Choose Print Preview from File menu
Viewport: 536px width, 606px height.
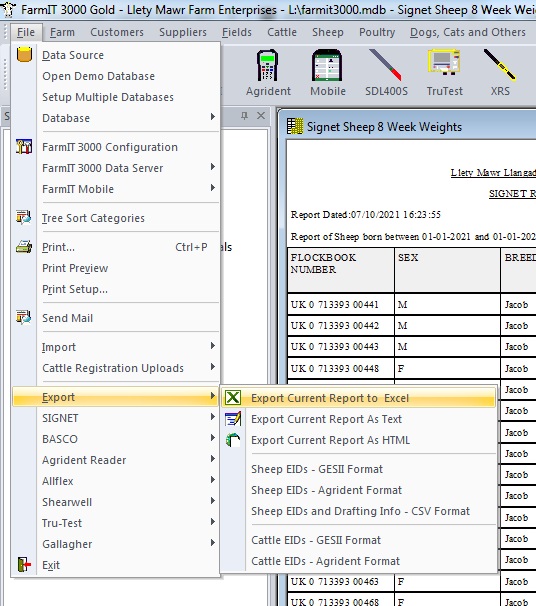(116, 268)
